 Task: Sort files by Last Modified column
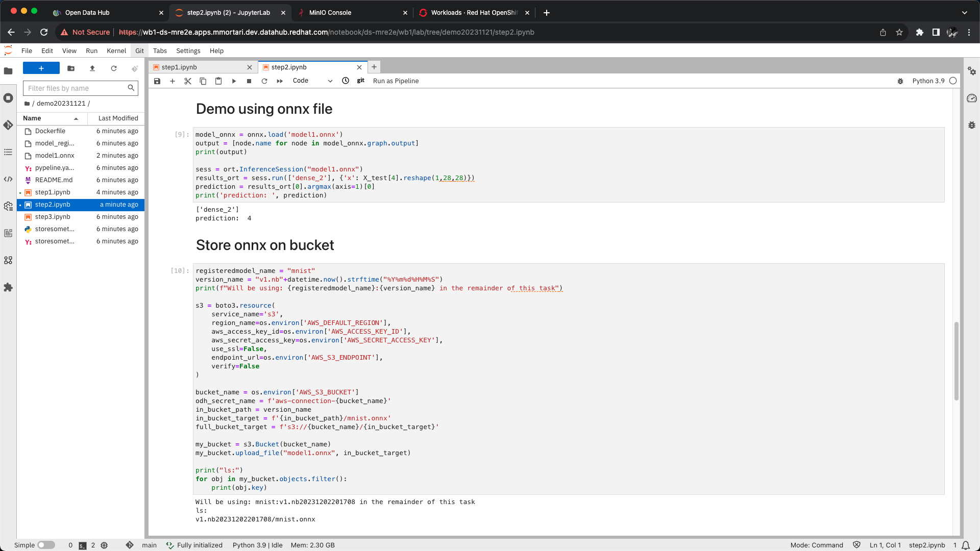118,118
